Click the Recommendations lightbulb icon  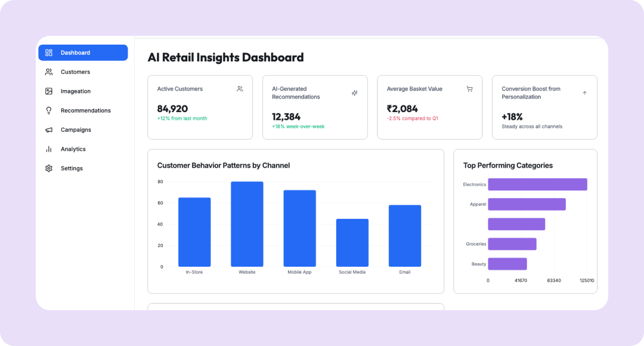click(49, 110)
